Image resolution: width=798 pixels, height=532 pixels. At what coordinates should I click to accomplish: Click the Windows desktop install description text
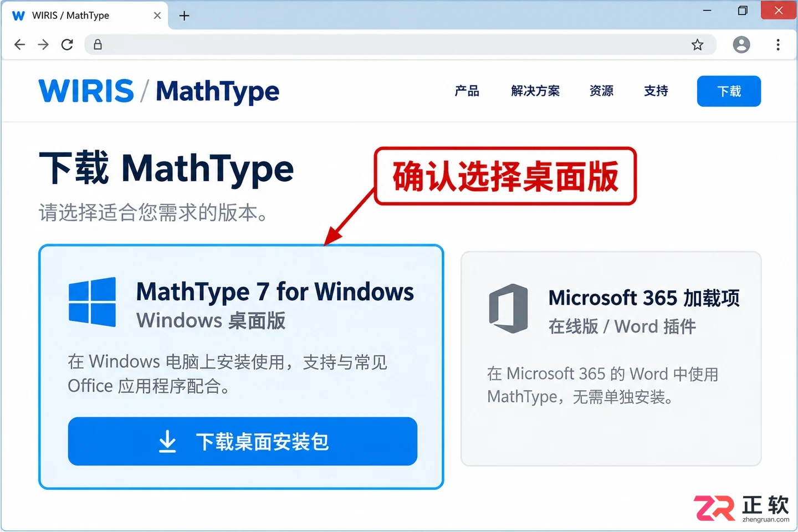pyautogui.click(x=227, y=374)
